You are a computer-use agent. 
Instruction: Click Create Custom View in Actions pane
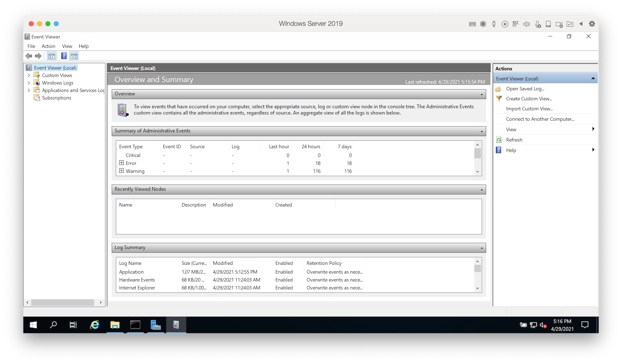pos(528,99)
